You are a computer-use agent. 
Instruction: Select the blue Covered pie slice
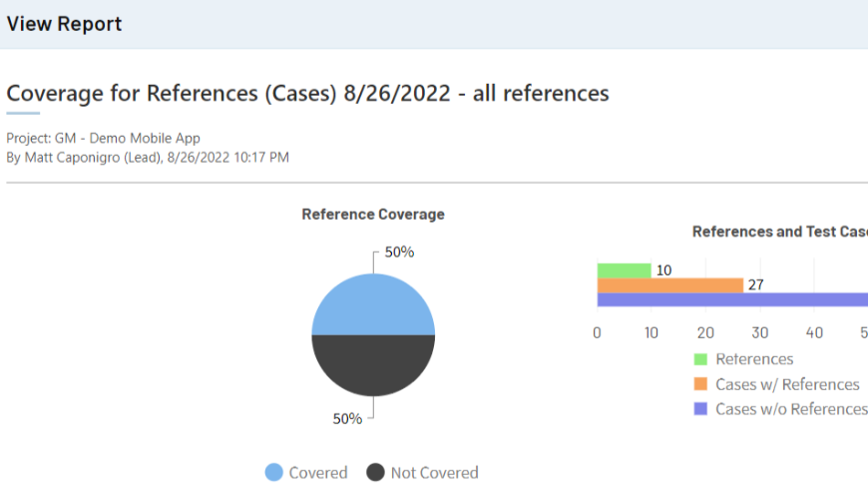[x=373, y=304]
